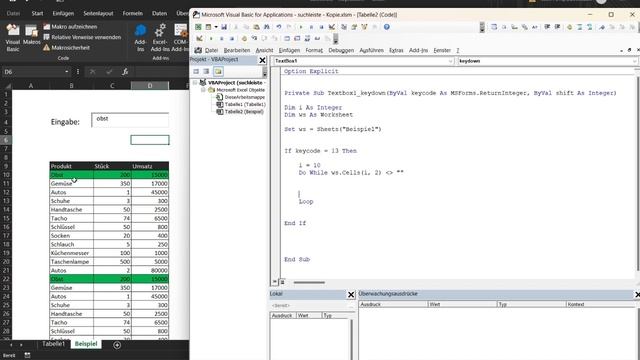The image size is (640, 360).
Task: Switch to Excel view icon in VBA toolbar
Action: click(x=198, y=27)
